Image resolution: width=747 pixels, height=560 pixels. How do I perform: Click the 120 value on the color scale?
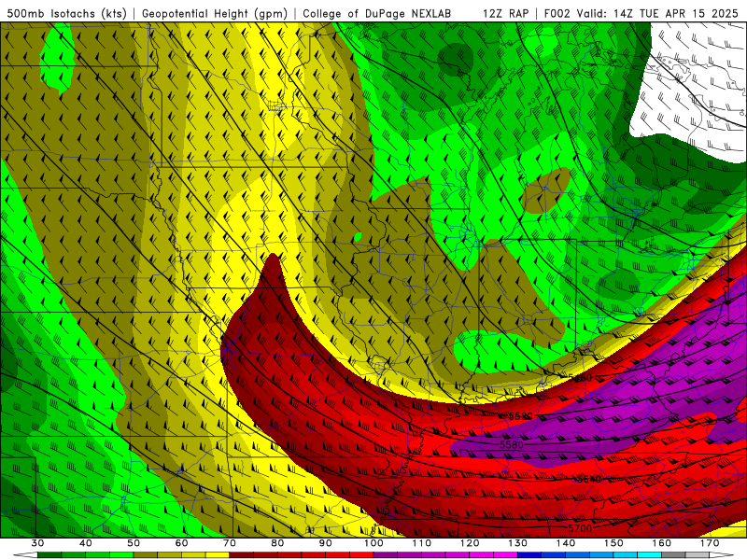[470, 543]
